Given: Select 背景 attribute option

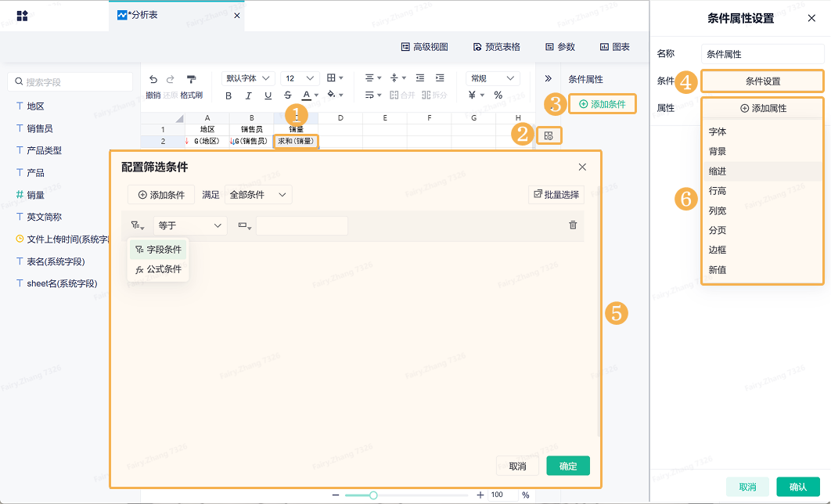Looking at the screenshot, I should coord(763,152).
